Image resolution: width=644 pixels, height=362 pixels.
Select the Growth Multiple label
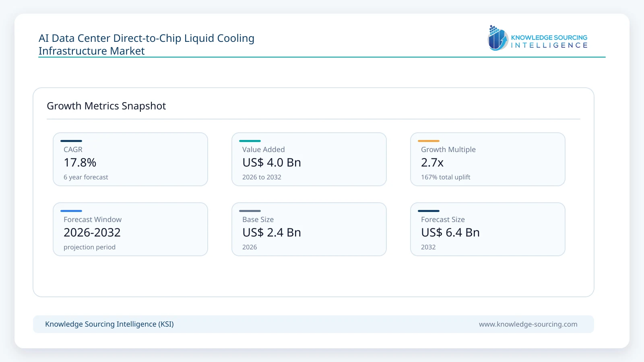[x=448, y=149]
